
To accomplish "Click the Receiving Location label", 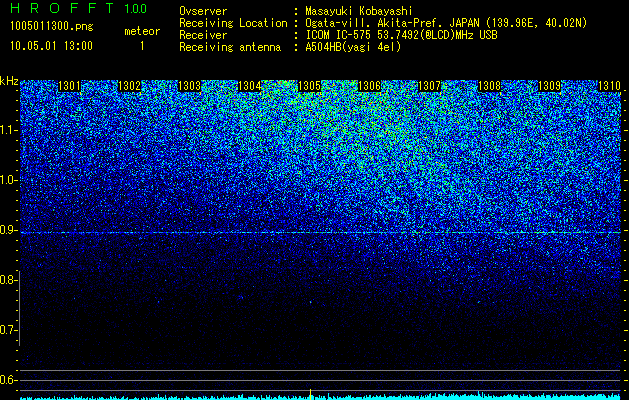I will [233, 23].
